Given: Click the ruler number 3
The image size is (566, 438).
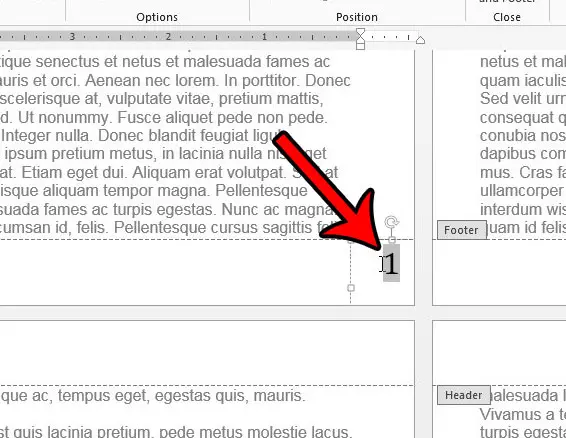Looking at the screenshot, I should click(72, 36).
